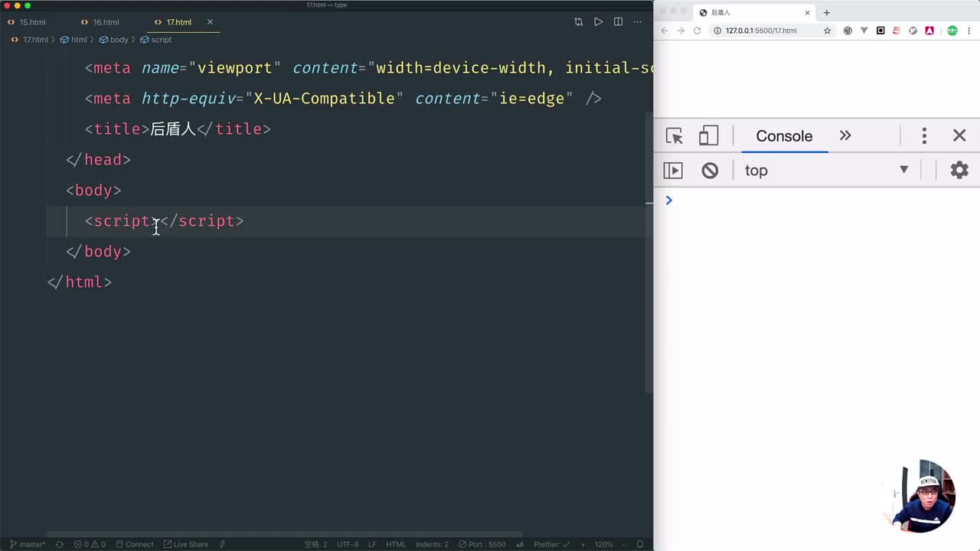Image resolution: width=980 pixels, height=551 pixels.
Task: Click the HTML5 extension icon
Action: pos(897,31)
